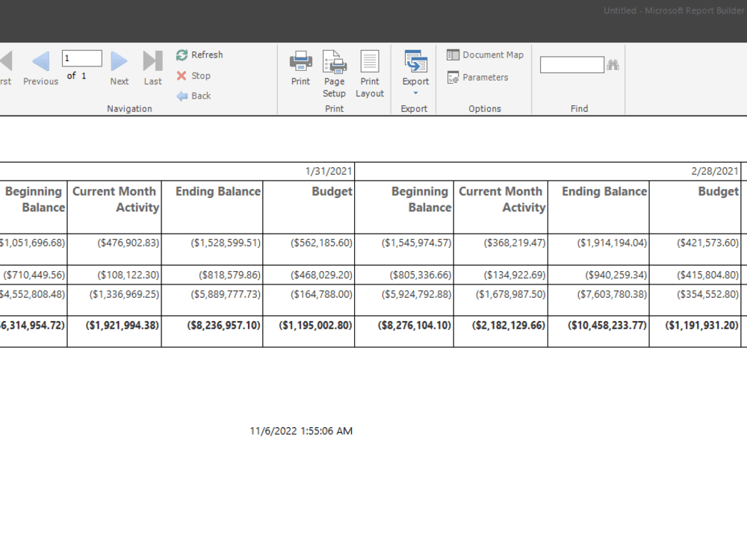Click the Back navigation icon
The image size is (747, 560).
181,96
